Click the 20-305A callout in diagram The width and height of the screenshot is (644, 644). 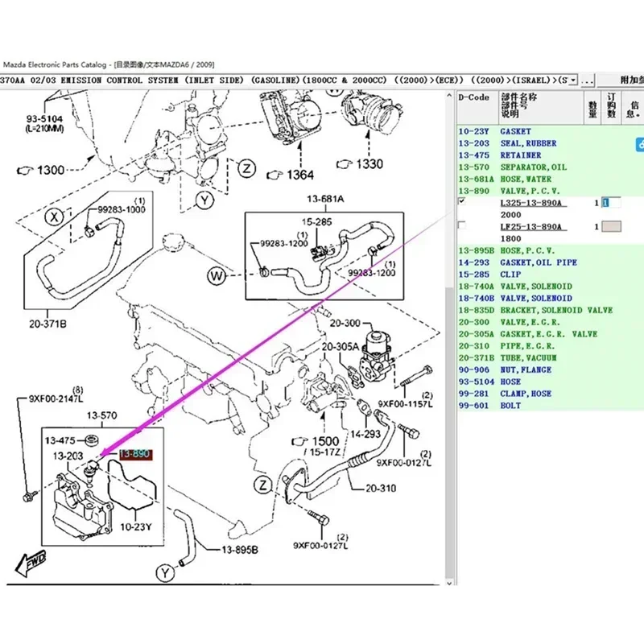[x=340, y=347]
